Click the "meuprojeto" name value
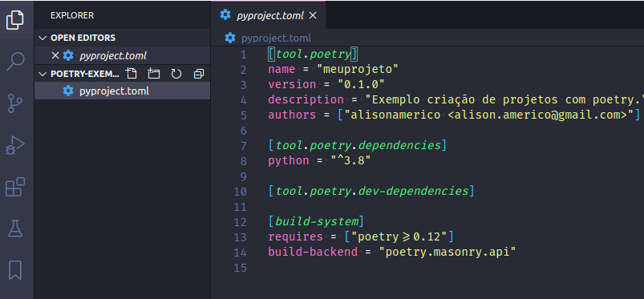This screenshot has height=299, width=644. [358, 69]
